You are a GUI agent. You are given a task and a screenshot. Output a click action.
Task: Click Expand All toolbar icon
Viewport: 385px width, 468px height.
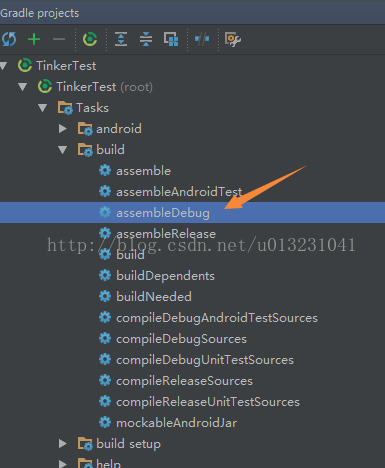pyautogui.click(x=121, y=39)
